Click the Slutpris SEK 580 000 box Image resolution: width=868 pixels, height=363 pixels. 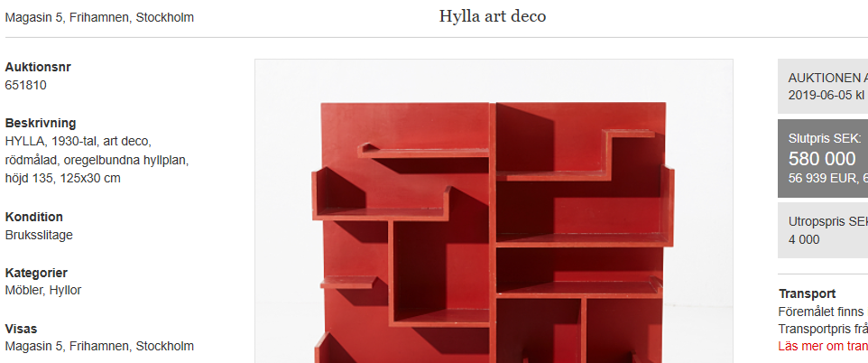(823, 159)
